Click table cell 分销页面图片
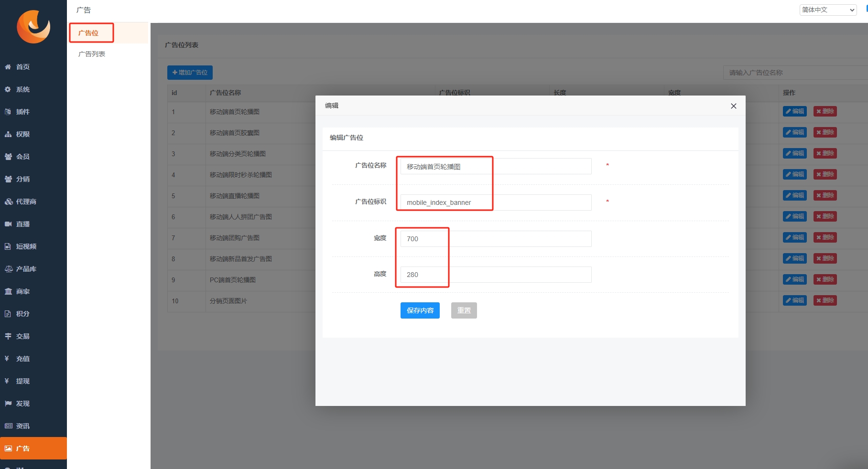This screenshot has width=868, height=469. click(228, 301)
